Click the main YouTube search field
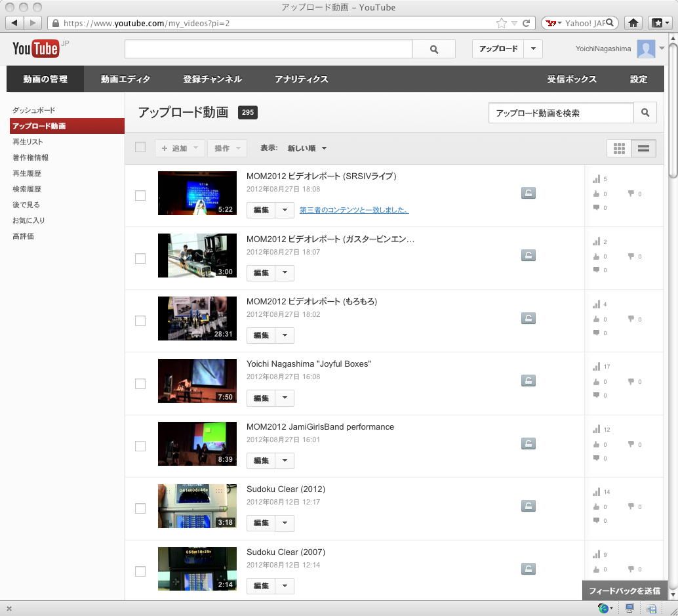The image size is (678, 616). (269, 49)
